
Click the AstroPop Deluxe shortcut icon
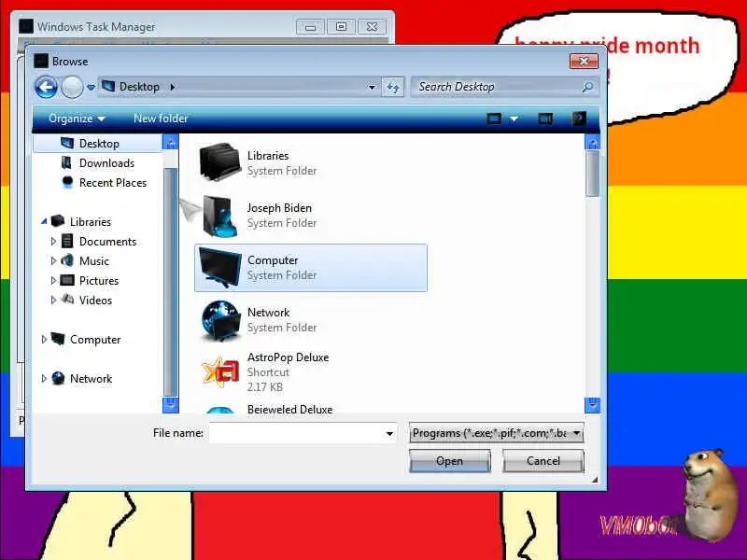click(x=219, y=371)
